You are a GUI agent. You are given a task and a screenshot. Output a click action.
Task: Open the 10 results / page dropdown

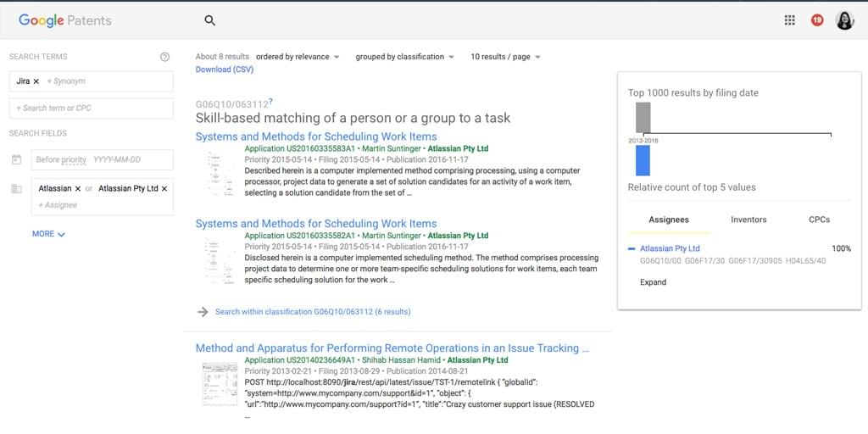(x=505, y=57)
